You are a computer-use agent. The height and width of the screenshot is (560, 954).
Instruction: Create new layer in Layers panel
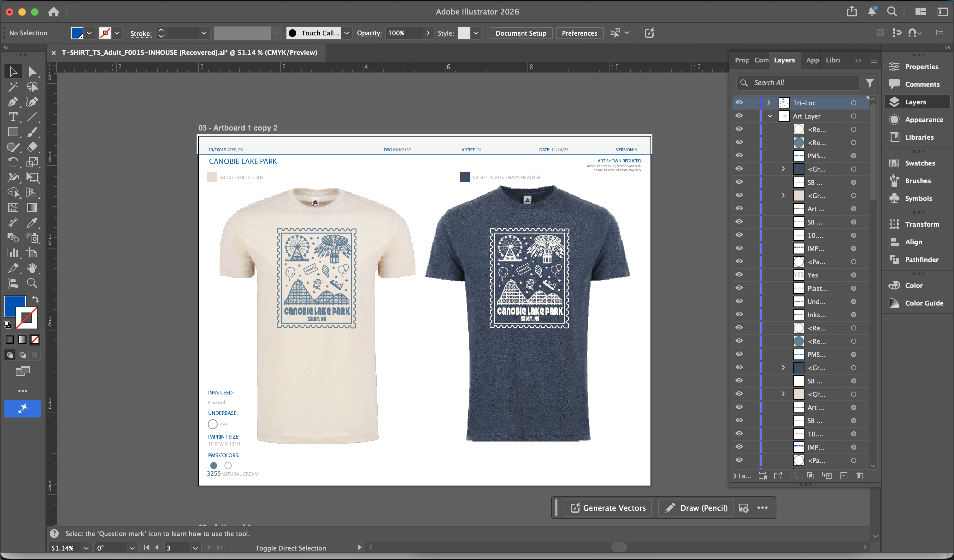pyautogui.click(x=844, y=475)
